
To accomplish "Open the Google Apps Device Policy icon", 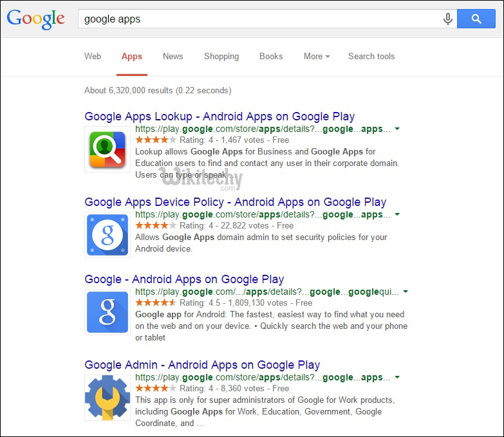I will pos(107,235).
